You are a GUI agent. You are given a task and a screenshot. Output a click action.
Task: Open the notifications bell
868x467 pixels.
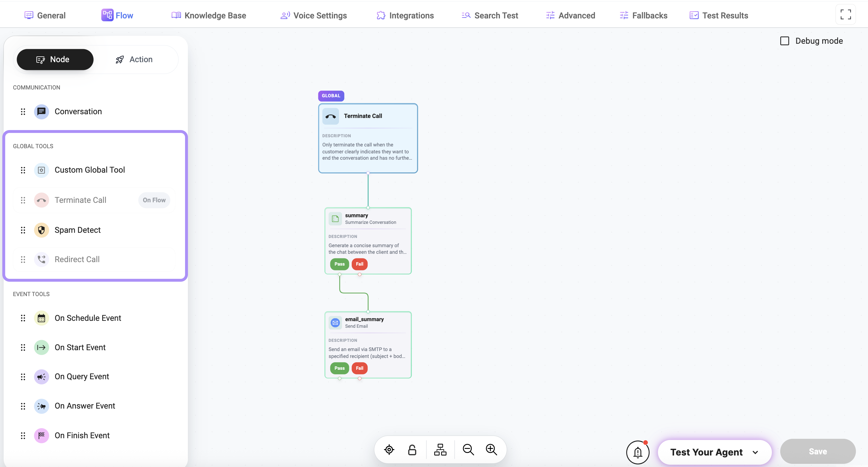coord(637,452)
